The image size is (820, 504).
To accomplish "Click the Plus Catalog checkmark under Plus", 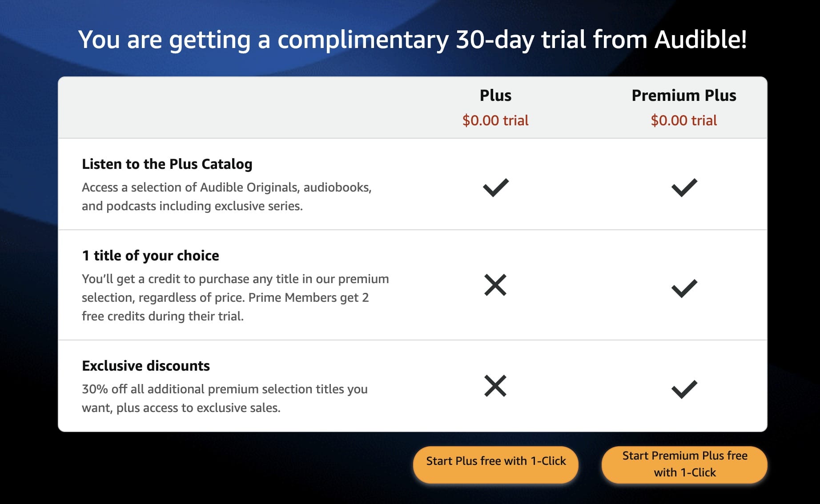I will (x=495, y=188).
